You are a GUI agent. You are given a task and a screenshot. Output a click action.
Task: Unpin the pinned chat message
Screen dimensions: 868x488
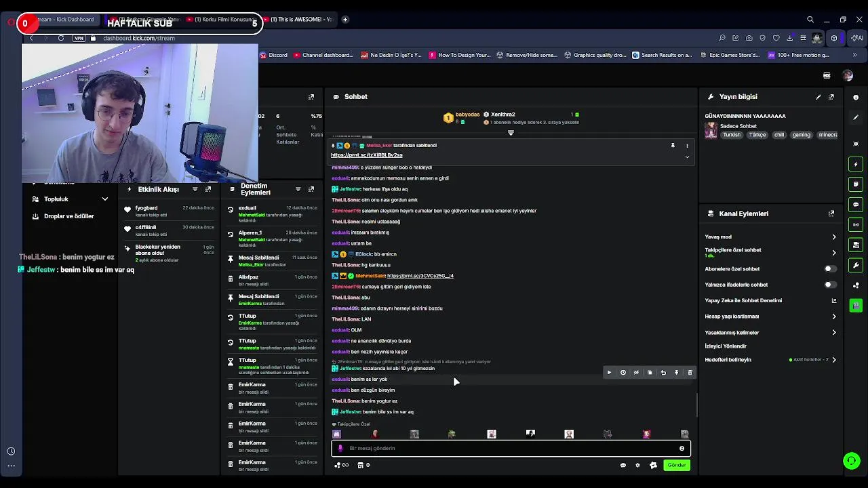click(673, 145)
